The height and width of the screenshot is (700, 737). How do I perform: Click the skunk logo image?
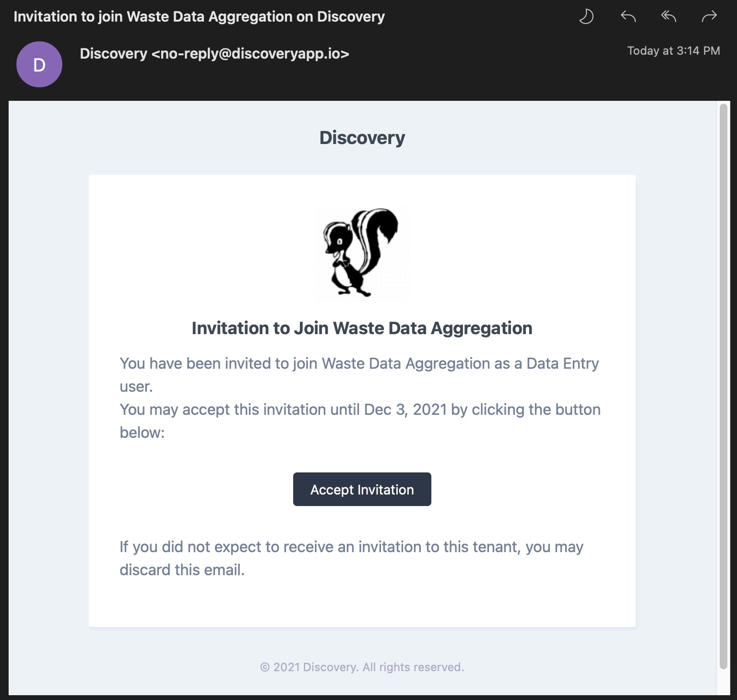pos(362,253)
